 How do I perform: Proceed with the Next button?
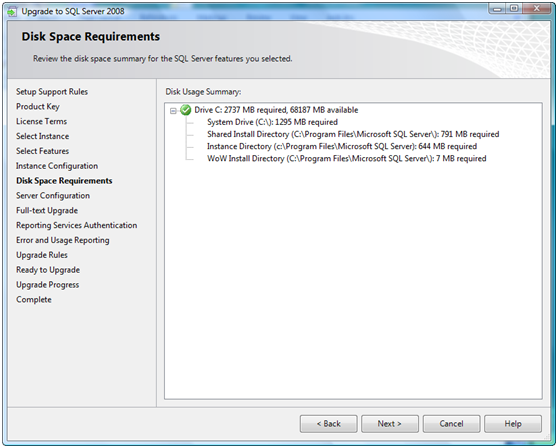coord(390,423)
